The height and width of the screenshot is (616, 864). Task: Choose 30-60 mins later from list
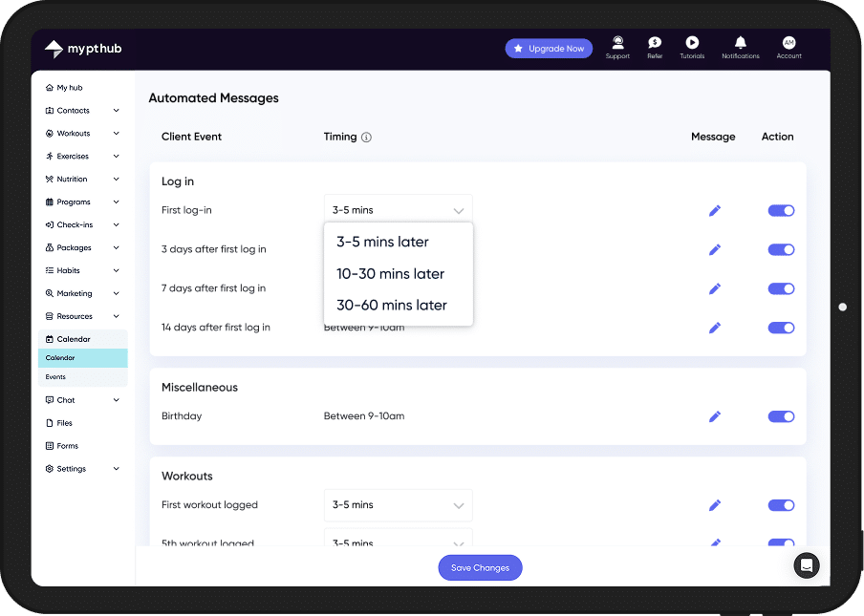point(392,306)
